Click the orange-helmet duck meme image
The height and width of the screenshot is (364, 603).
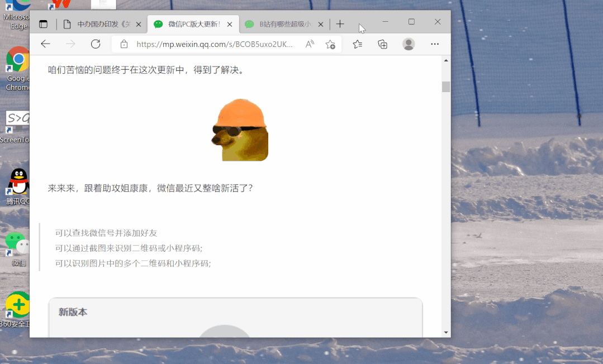pyautogui.click(x=240, y=130)
